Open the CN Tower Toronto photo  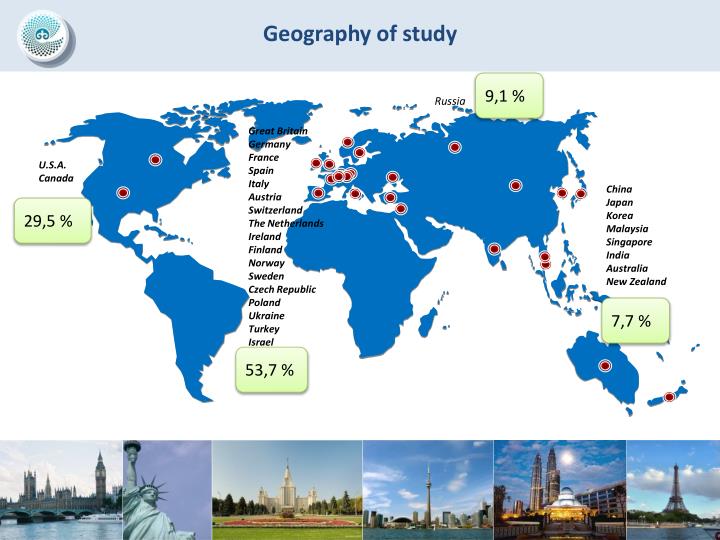428,490
